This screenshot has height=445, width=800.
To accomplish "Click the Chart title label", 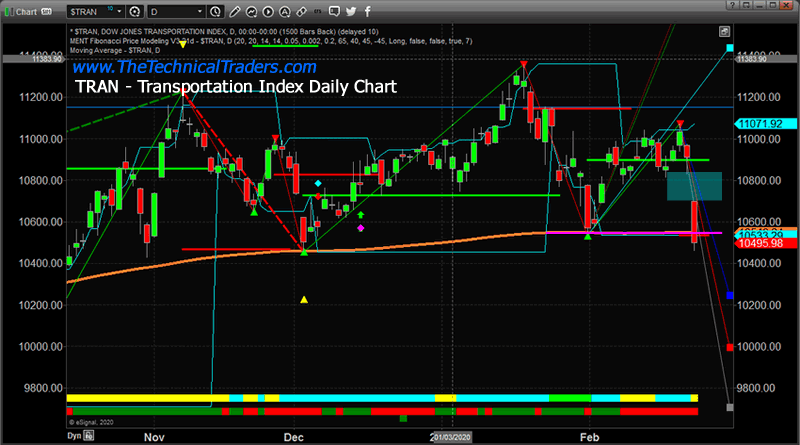I will pyautogui.click(x=27, y=11).
